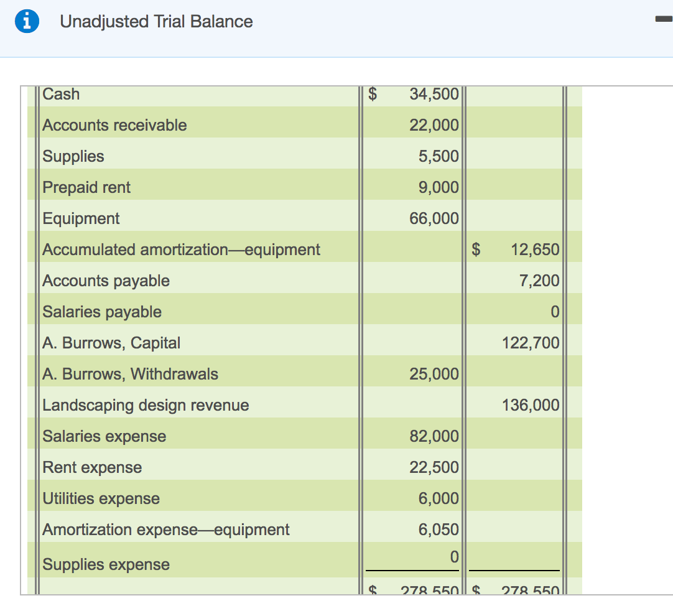Click the blue info icon
This screenshot has width=673, height=616.
click(27, 21)
